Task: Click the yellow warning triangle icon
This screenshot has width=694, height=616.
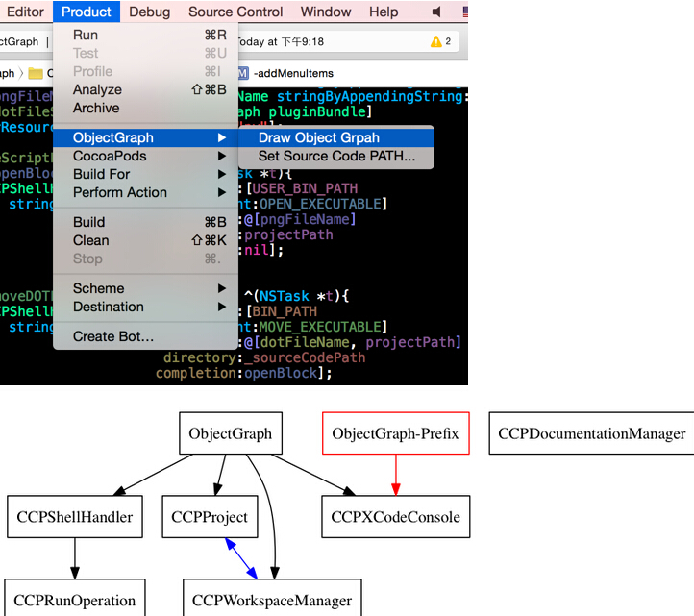Action: pos(435,41)
